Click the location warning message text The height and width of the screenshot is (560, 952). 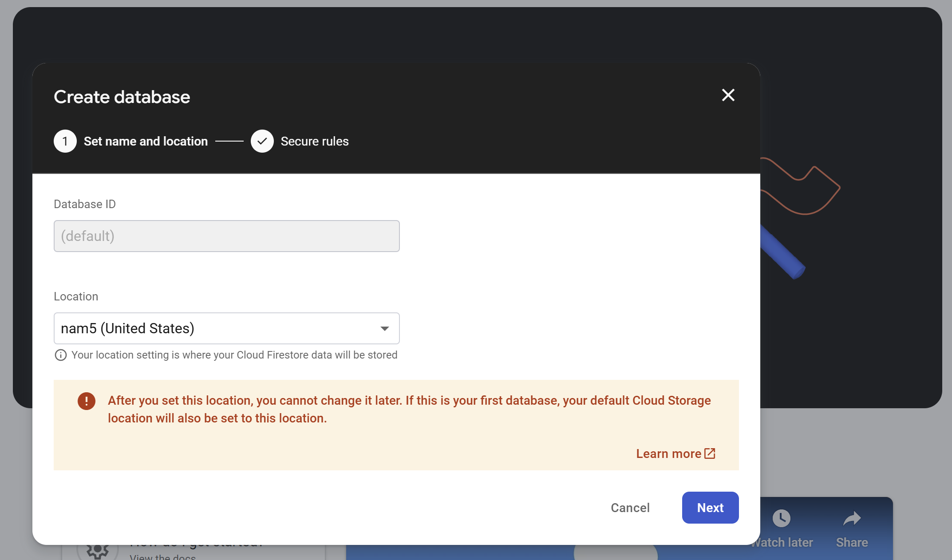pos(409,409)
